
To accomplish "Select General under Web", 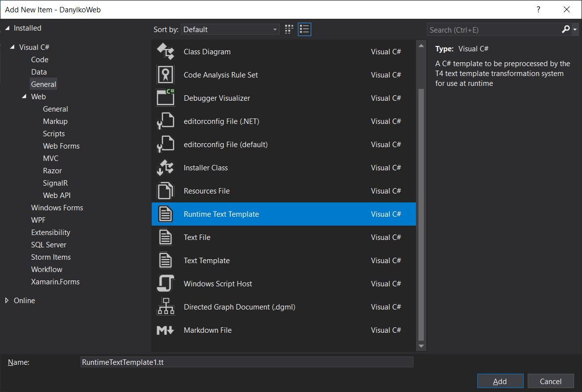I will (55, 109).
